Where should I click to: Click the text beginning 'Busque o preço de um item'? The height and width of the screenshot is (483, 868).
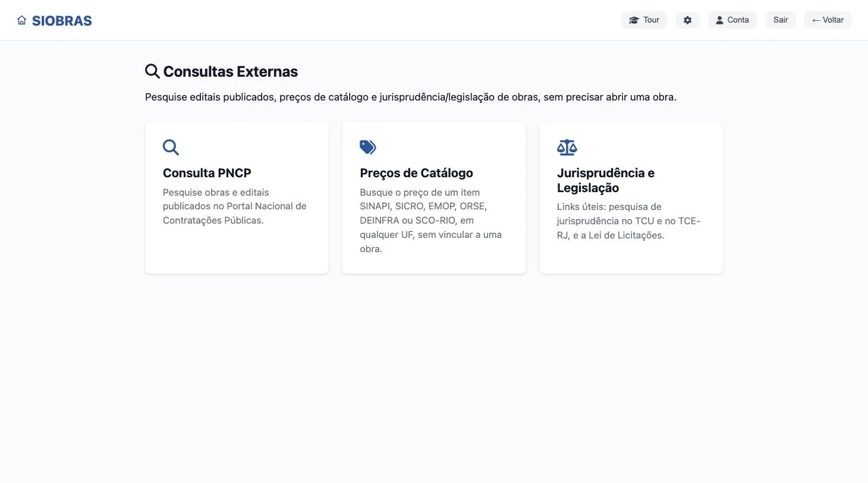432,221
